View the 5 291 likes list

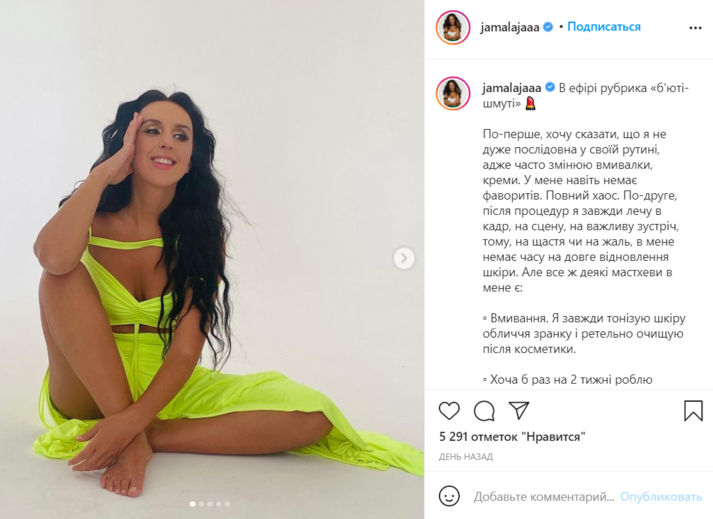pyautogui.click(x=512, y=437)
